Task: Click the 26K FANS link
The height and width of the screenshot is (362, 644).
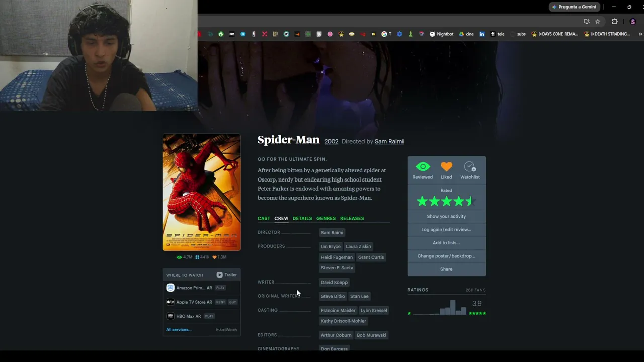Action: coord(475,290)
